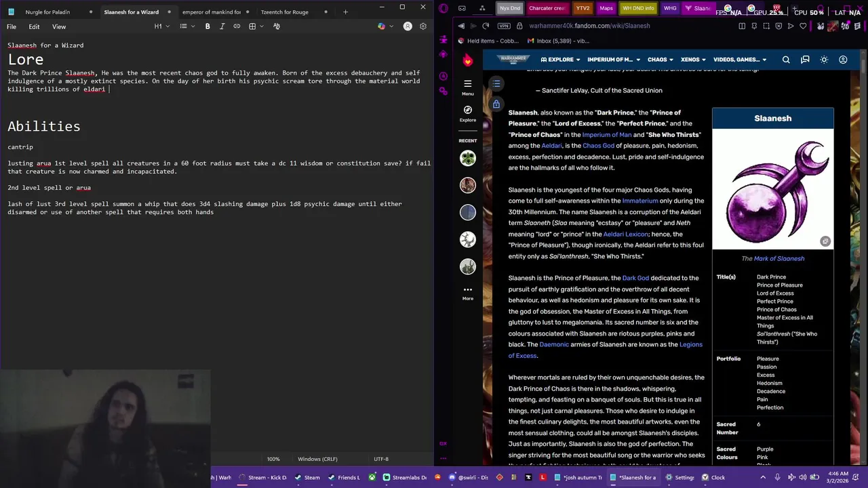This screenshot has width=868, height=488.
Task: Open Steam from the taskbar
Action: [307, 477]
